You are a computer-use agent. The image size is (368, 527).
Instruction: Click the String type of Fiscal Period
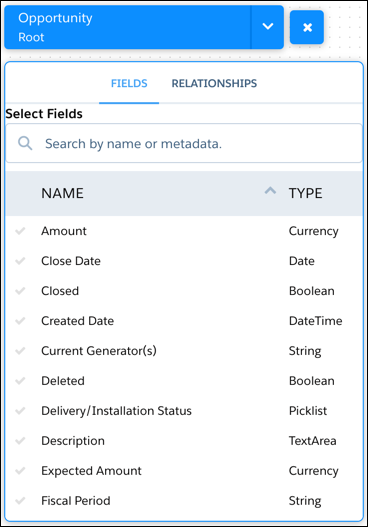click(305, 500)
